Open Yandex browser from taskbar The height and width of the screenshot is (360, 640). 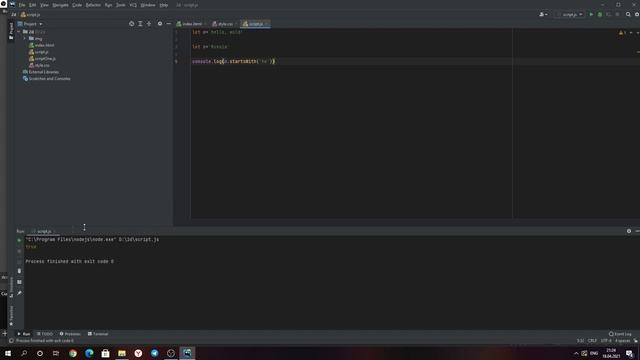point(138,353)
